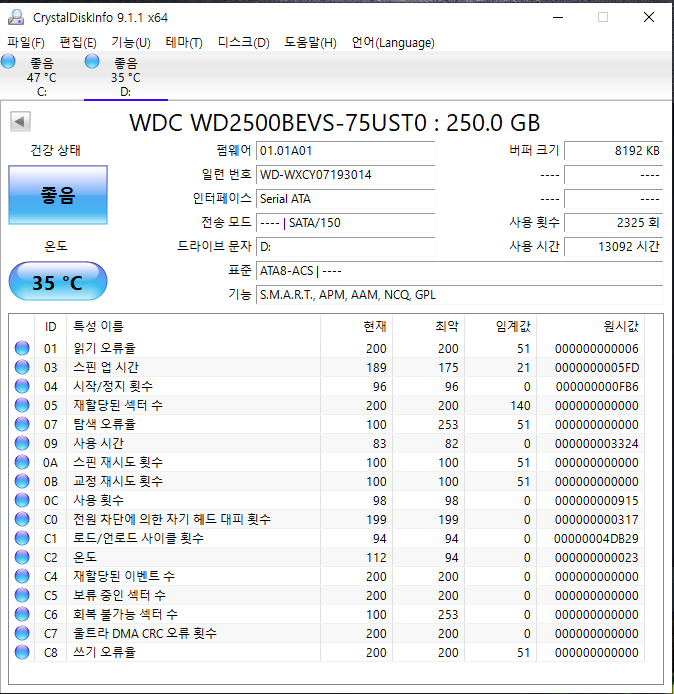Viewport: 674px width, 694px height.
Task: Select the C: drive tab at 47 °C
Action: pyautogui.click(x=42, y=76)
